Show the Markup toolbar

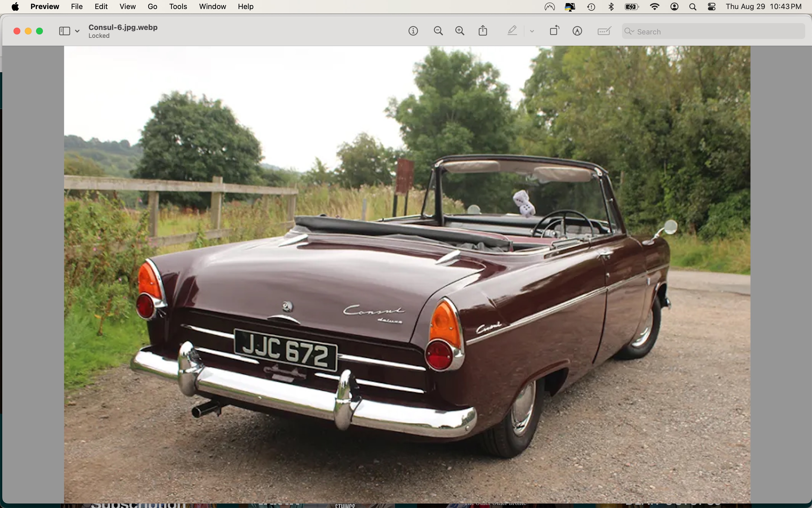[x=577, y=31]
